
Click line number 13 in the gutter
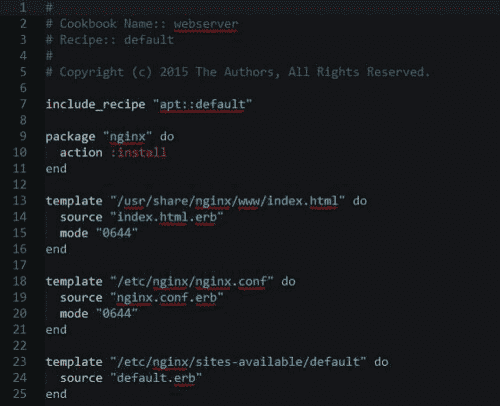(19, 201)
